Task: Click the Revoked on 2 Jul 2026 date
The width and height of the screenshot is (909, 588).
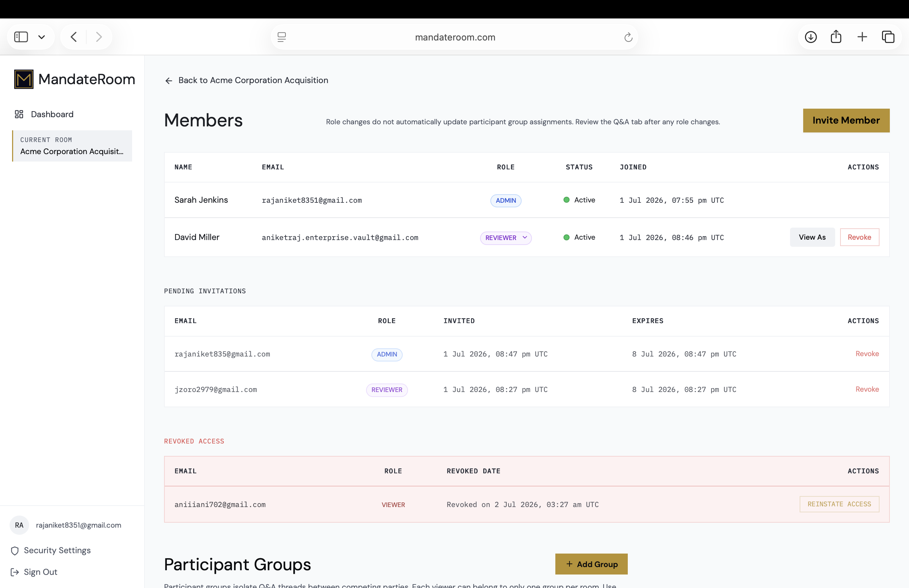Action: [x=523, y=505]
